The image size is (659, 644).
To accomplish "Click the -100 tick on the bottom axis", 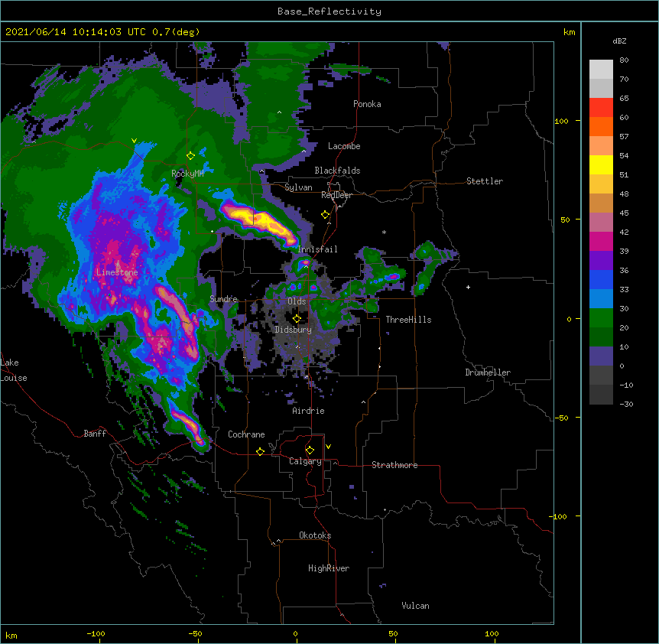I will [x=96, y=633].
